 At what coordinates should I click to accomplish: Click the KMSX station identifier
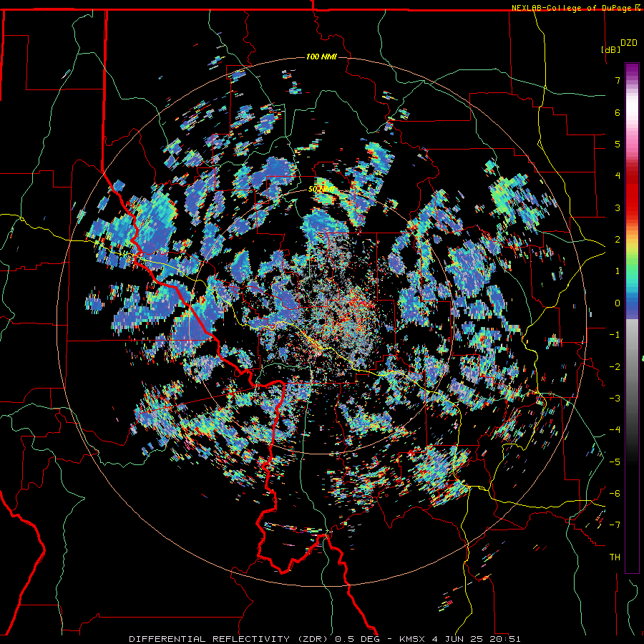(411, 639)
